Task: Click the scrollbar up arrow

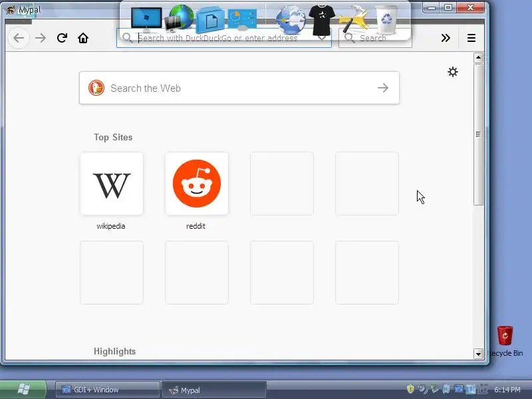Action: (x=478, y=58)
